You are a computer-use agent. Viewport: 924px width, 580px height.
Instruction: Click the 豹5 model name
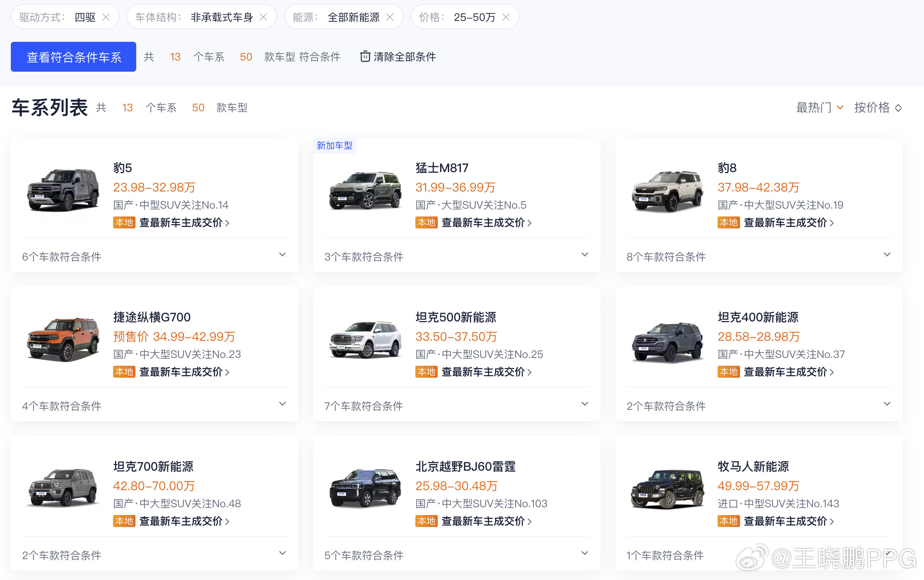pyautogui.click(x=122, y=168)
